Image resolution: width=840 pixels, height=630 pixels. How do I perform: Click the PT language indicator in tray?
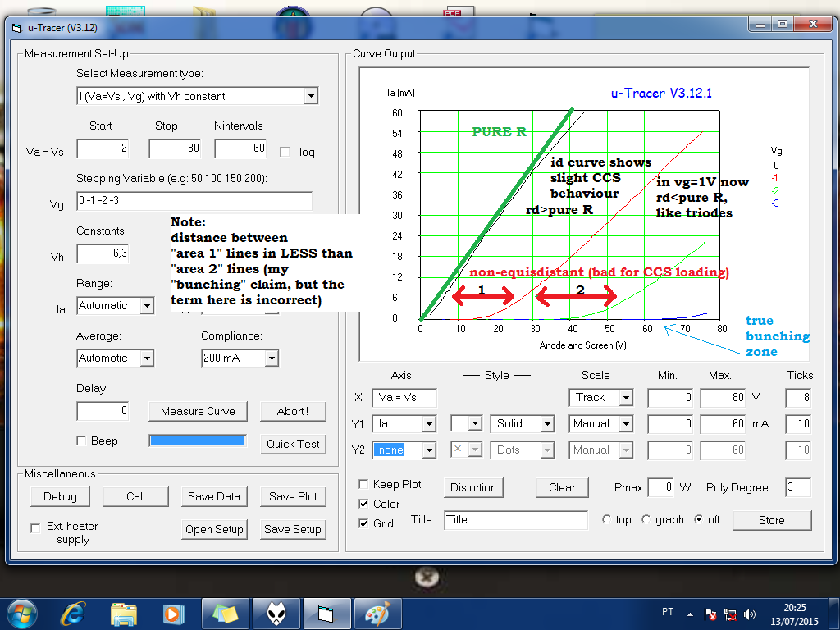[668, 612]
